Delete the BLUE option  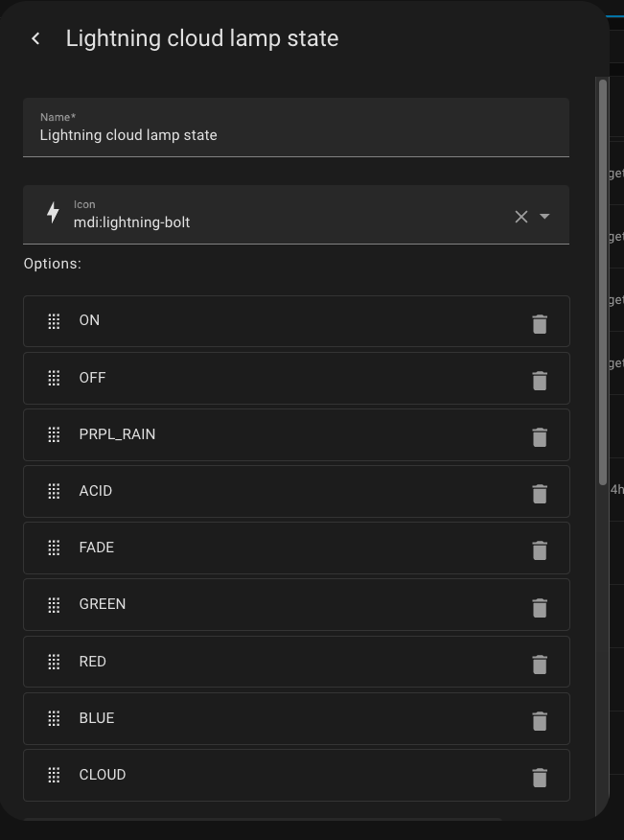(x=540, y=722)
